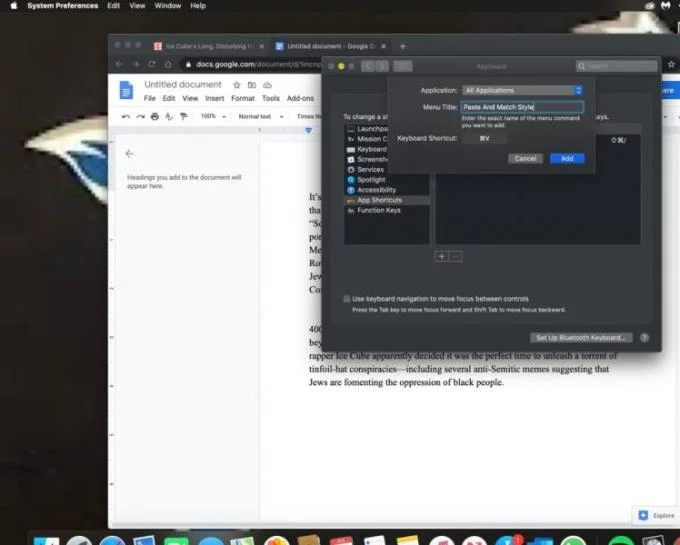Open the Docs Add-ons menu

coord(300,98)
